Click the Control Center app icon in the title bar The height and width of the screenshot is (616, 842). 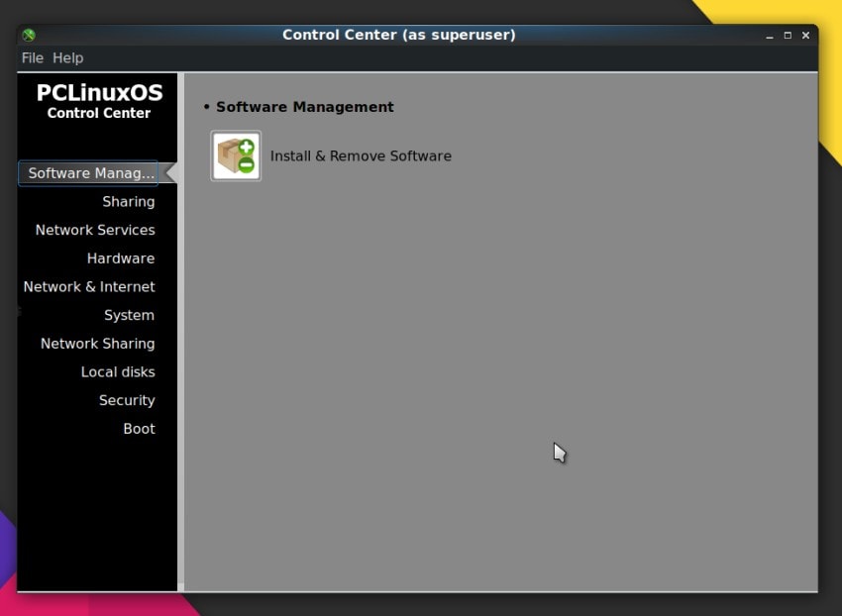[29, 35]
